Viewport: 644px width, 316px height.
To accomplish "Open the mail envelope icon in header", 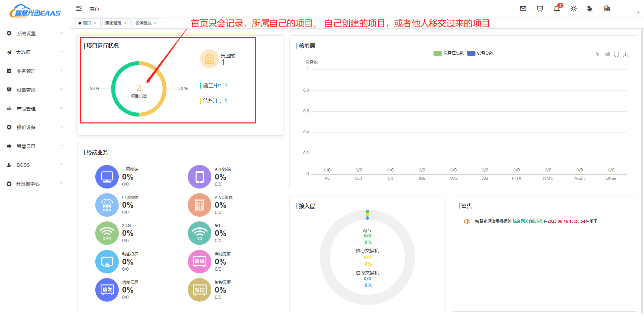I will click(523, 9).
